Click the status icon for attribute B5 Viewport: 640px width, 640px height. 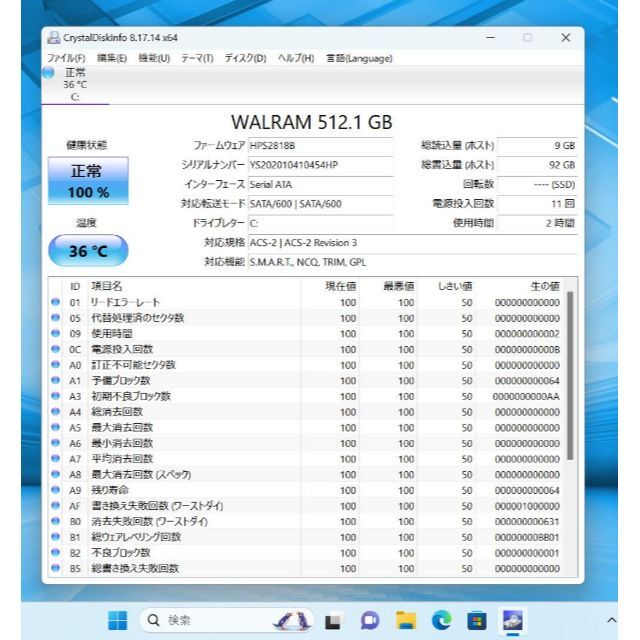(56, 568)
